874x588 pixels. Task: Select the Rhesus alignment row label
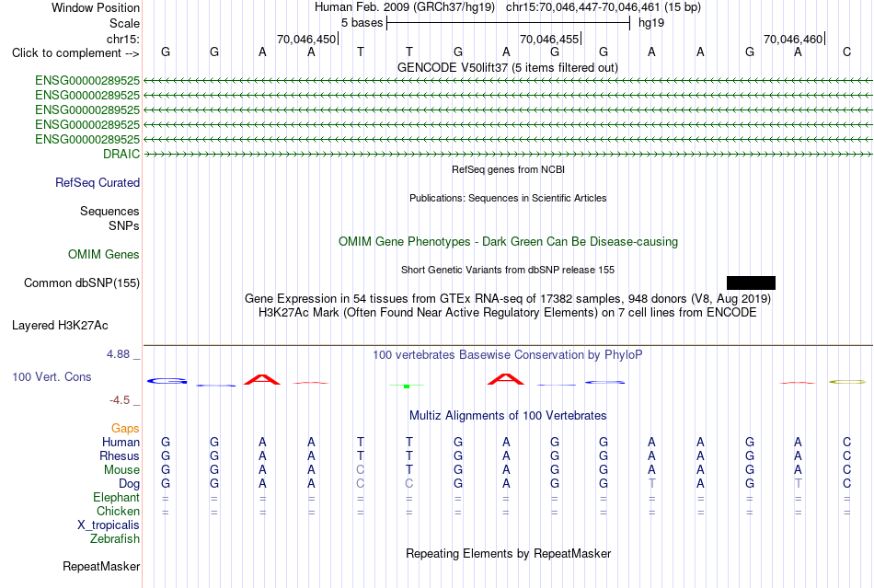pos(120,455)
